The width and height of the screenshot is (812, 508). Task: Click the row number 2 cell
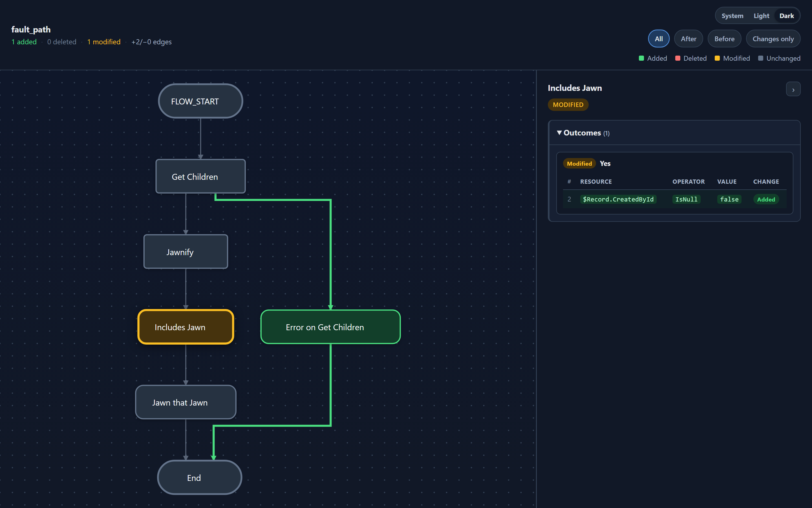[569, 199]
